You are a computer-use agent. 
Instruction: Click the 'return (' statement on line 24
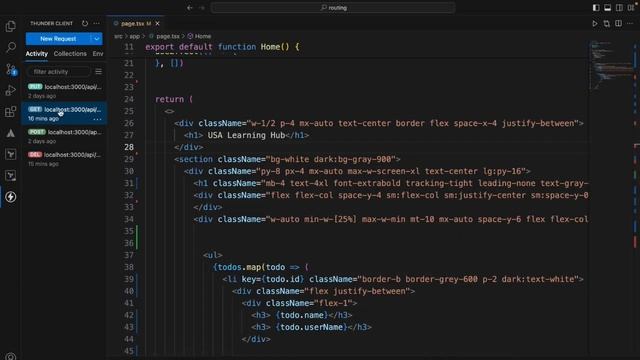(174, 99)
